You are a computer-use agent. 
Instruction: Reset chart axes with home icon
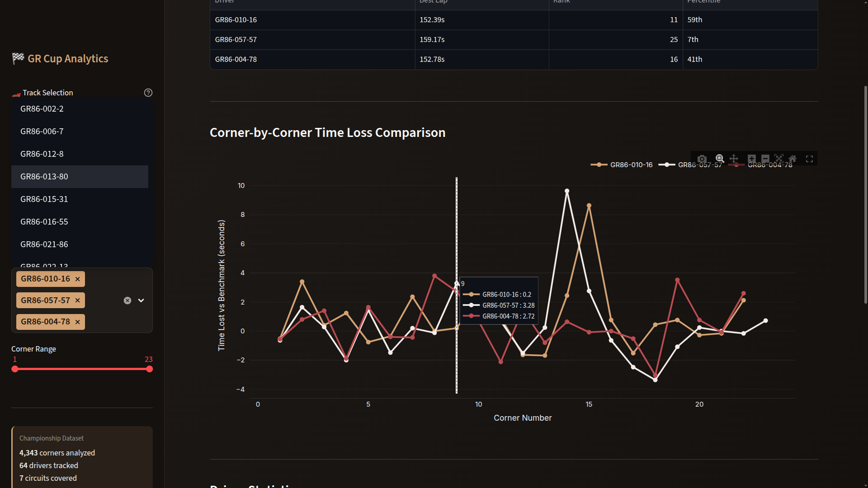coord(793,159)
